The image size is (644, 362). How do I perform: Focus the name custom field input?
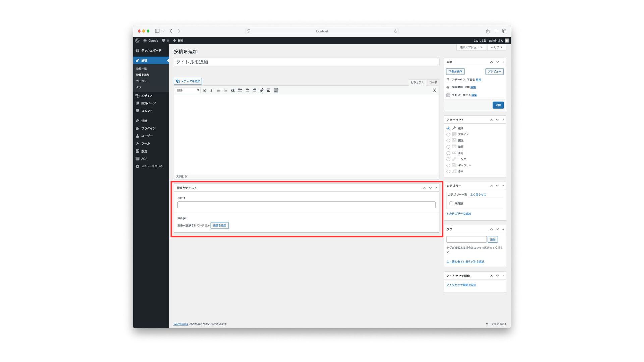pos(307,205)
